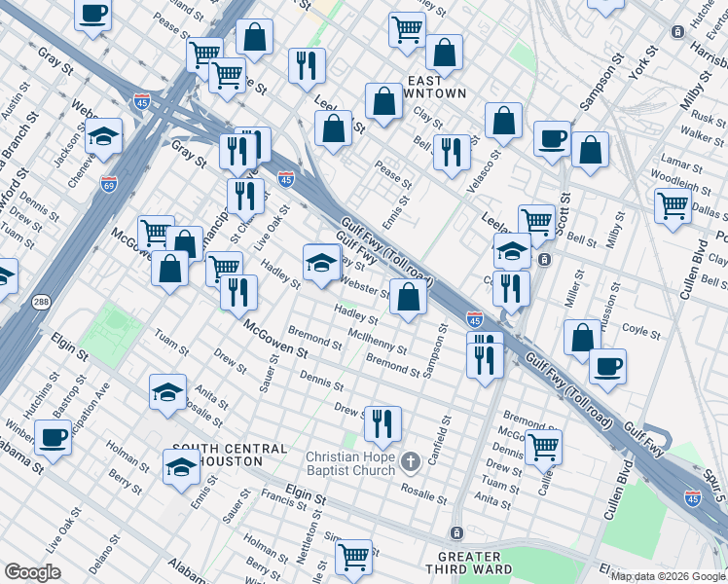Click the Map data ©2026 Google attribution
The width and height of the screenshot is (728, 584).
point(669,576)
